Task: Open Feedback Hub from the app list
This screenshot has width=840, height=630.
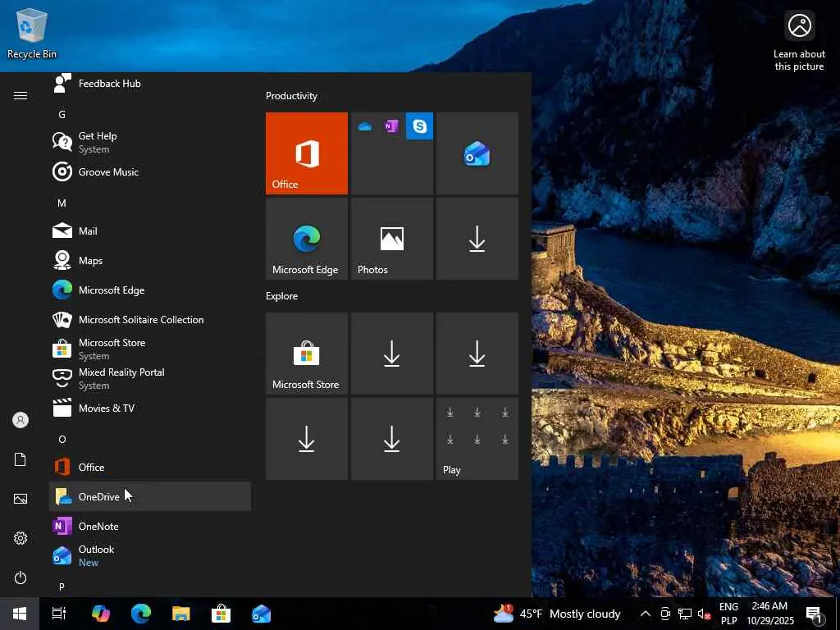Action: 150,84
